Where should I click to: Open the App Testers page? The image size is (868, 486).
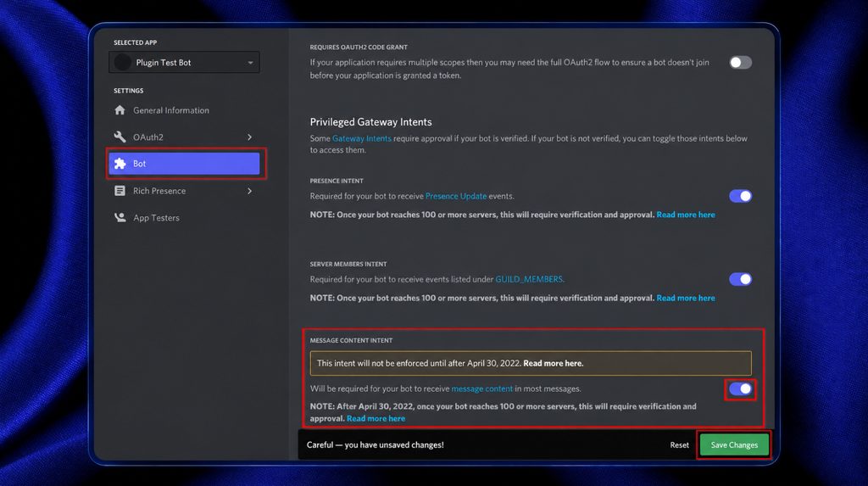click(x=184, y=217)
